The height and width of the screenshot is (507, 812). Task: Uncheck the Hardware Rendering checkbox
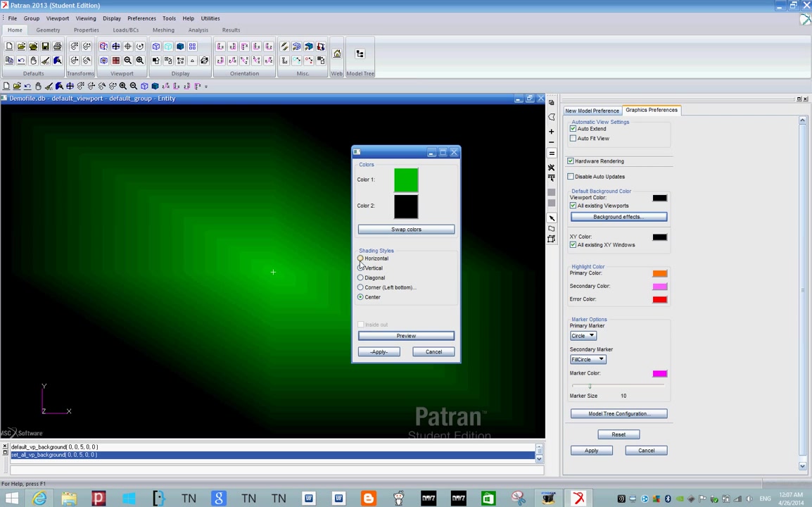pos(571,161)
